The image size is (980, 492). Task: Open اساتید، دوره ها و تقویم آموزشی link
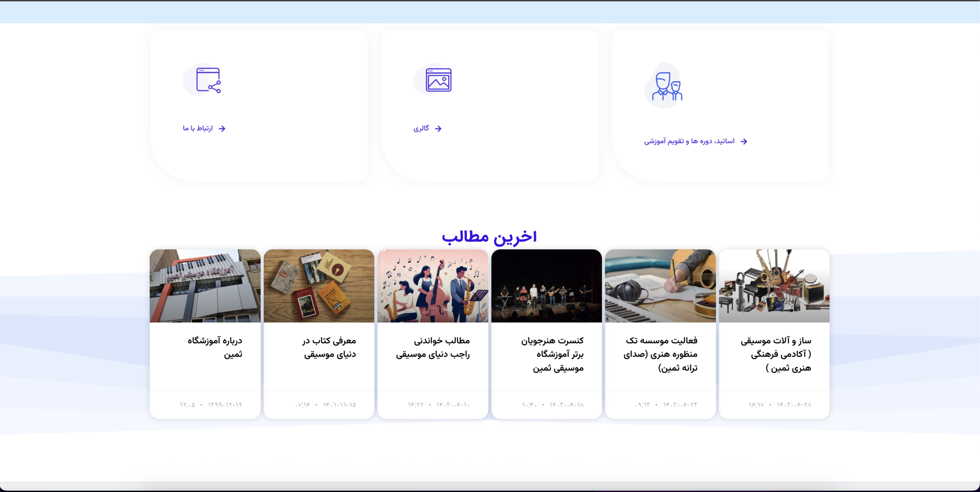[x=689, y=141]
